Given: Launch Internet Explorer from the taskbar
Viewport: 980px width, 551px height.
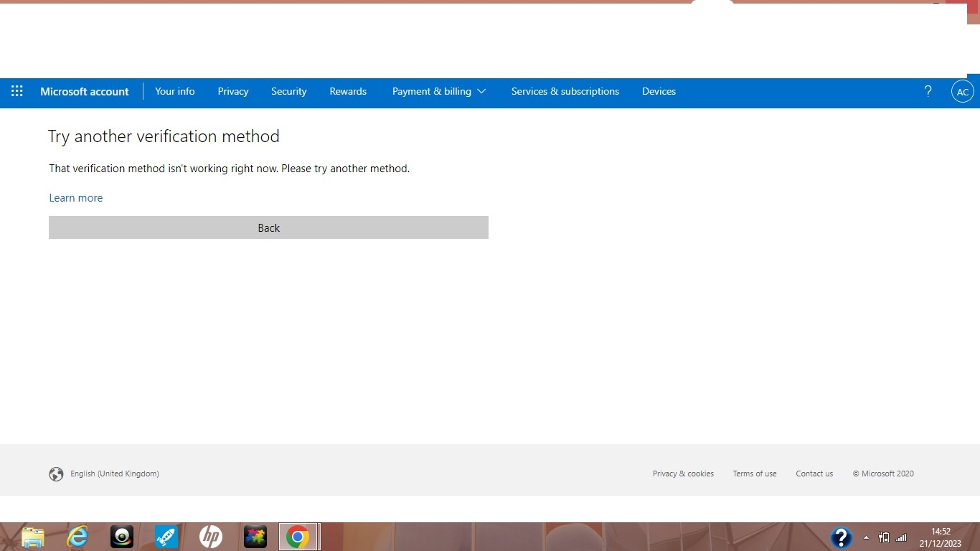Looking at the screenshot, I should 77,537.
